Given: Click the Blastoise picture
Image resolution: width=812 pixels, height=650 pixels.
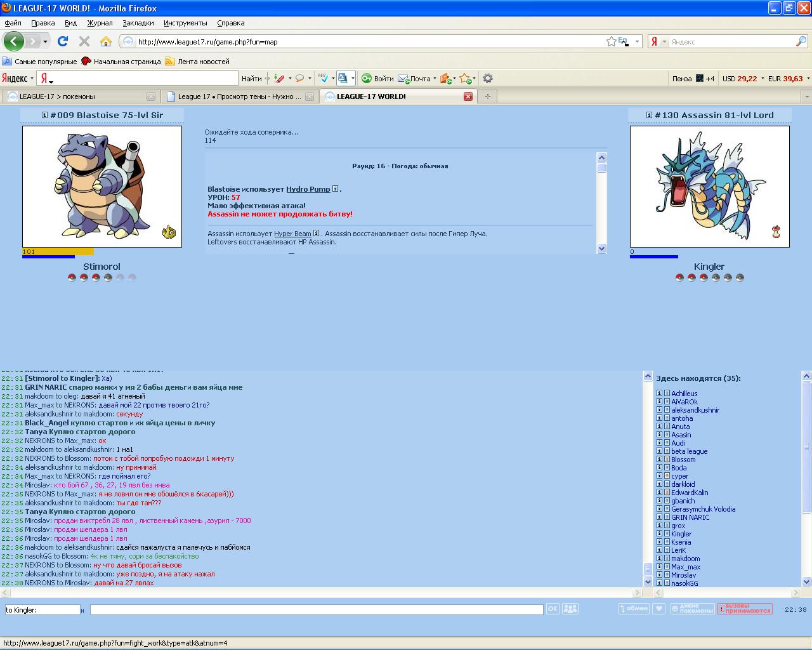Looking at the screenshot, I should pyautogui.click(x=102, y=187).
